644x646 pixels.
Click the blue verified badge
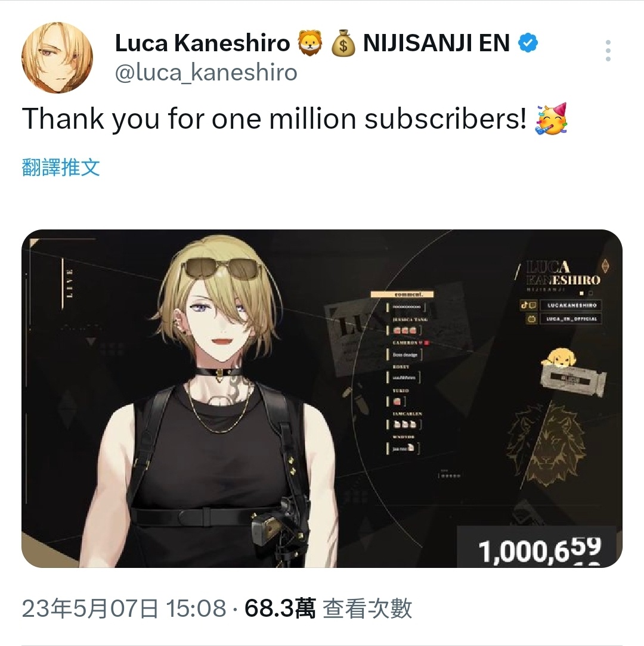tap(528, 43)
